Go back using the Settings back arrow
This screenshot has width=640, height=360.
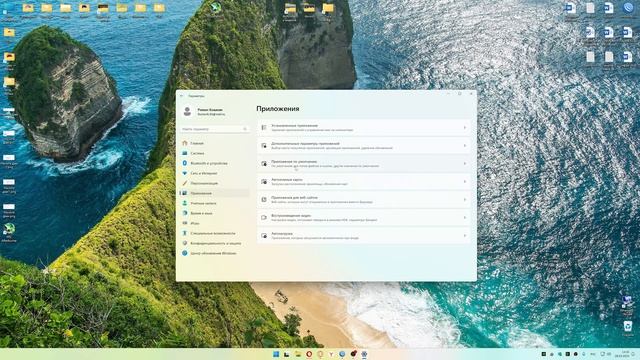click(x=182, y=96)
